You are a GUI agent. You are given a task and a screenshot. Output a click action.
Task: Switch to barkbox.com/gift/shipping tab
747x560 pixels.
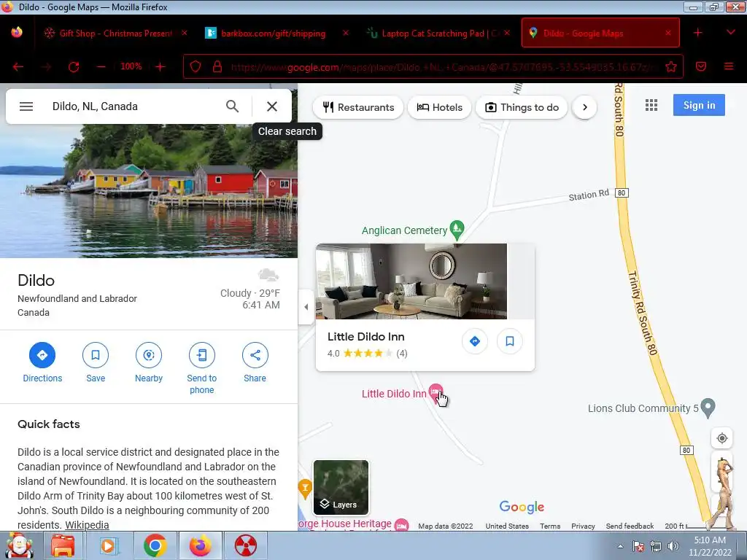(273, 33)
